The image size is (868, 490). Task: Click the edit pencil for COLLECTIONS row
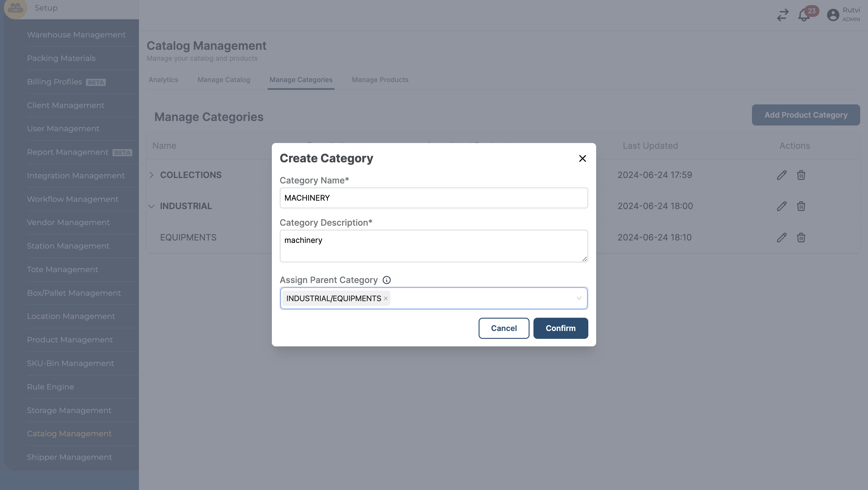[782, 175]
